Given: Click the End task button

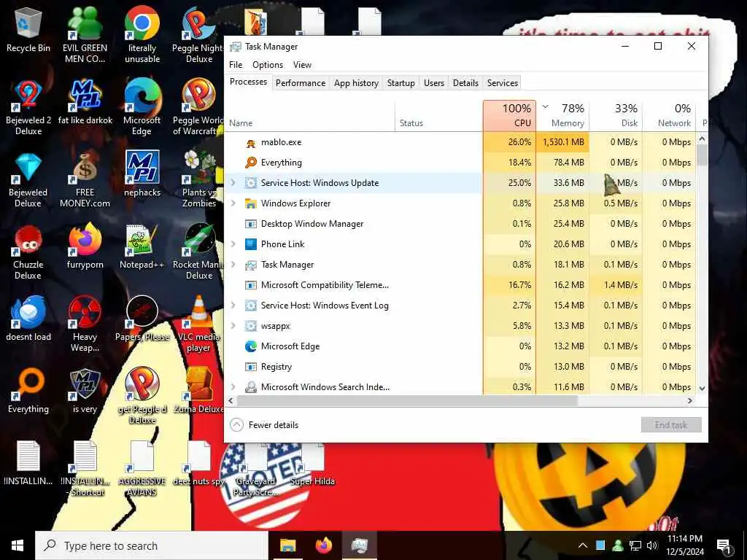Looking at the screenshot, I should pos(671,425).
